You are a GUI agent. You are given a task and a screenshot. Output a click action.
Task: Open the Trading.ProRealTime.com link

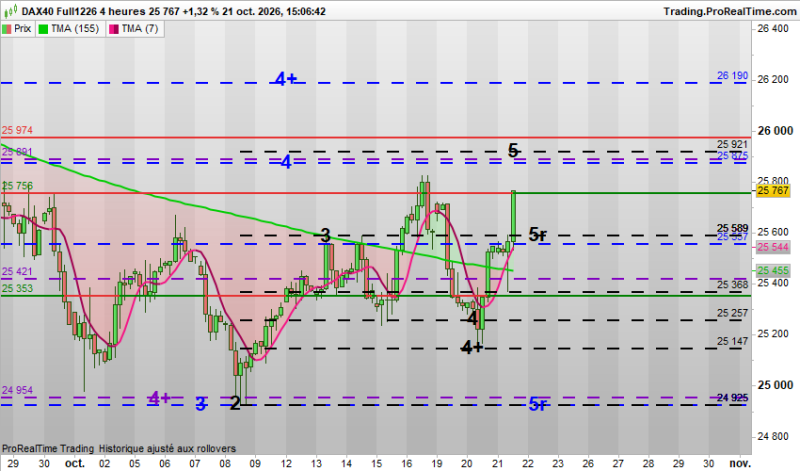731,11
